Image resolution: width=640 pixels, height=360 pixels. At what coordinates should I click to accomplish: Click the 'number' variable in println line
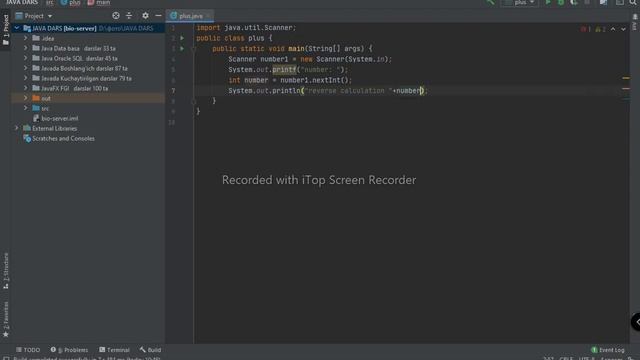408,91
